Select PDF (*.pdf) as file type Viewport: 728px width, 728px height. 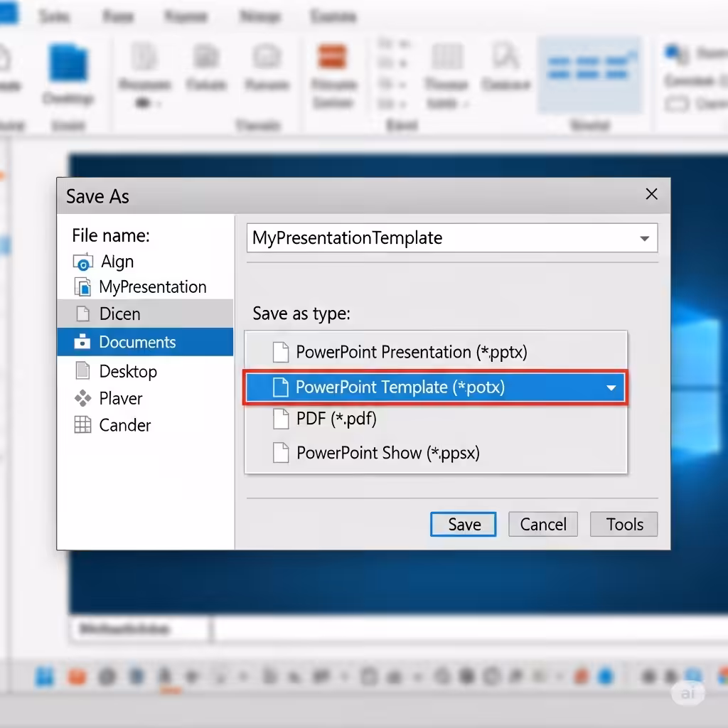436,419
